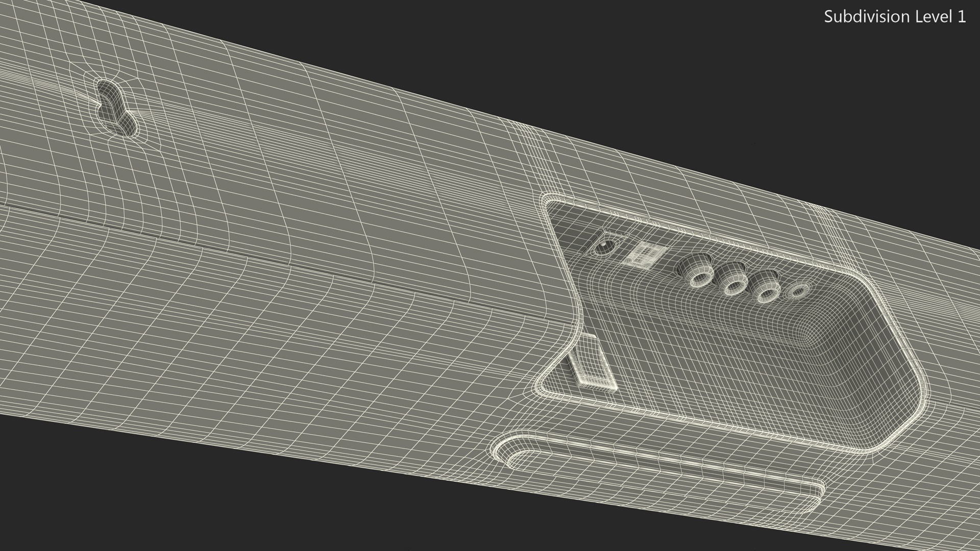980x551 pixels.
Task: Select the middle cylindrical RCA connector
Action: click(x=733, y=283)
